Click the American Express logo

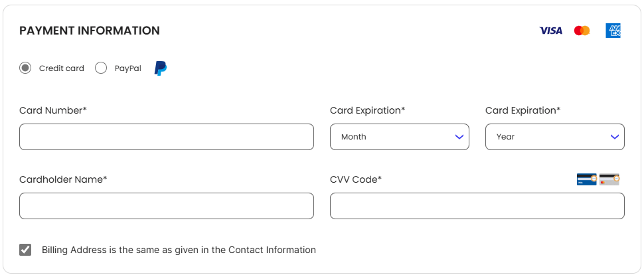click(613, 31)
